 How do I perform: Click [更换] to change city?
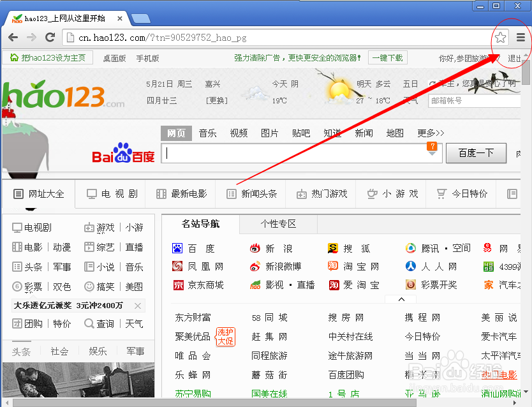click(216, 101)
